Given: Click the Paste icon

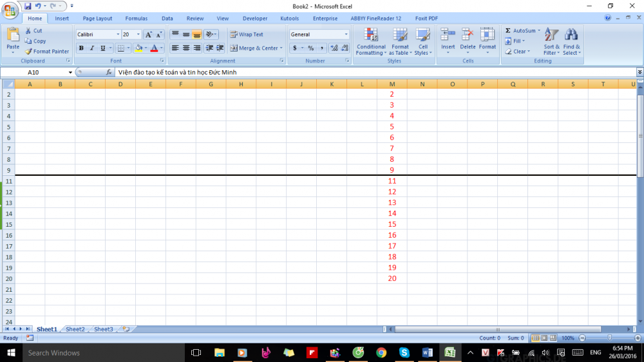Looking at the screenshot, I should click(13, 35).
